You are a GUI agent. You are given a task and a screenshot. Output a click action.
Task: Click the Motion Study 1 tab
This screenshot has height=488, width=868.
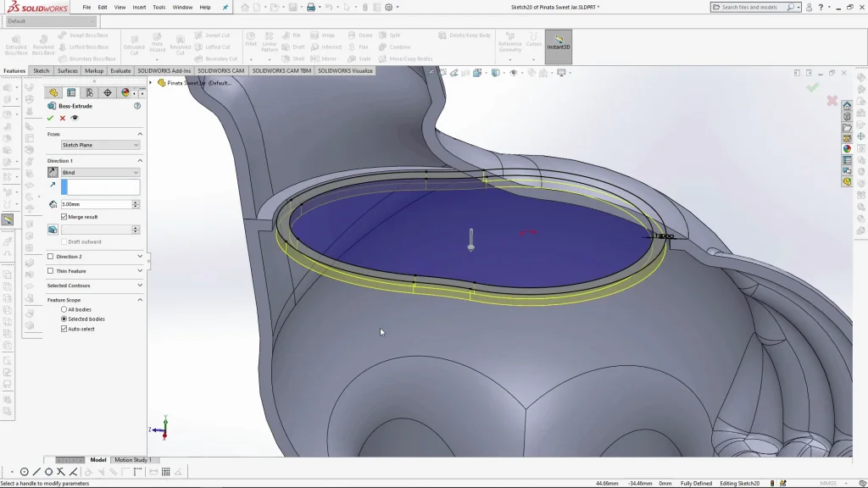tap(132, 460)
